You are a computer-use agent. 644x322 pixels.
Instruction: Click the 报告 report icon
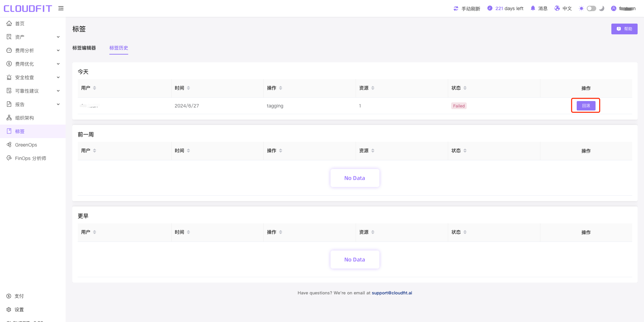[9, 104]
